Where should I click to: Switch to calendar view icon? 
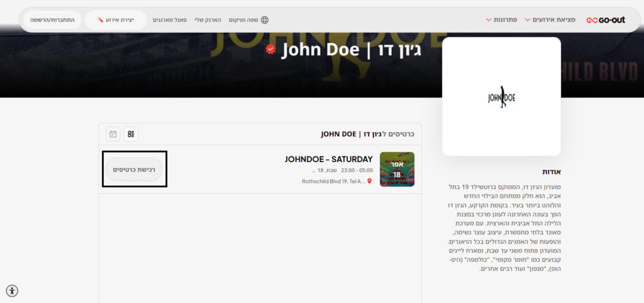tap(113, 134)
